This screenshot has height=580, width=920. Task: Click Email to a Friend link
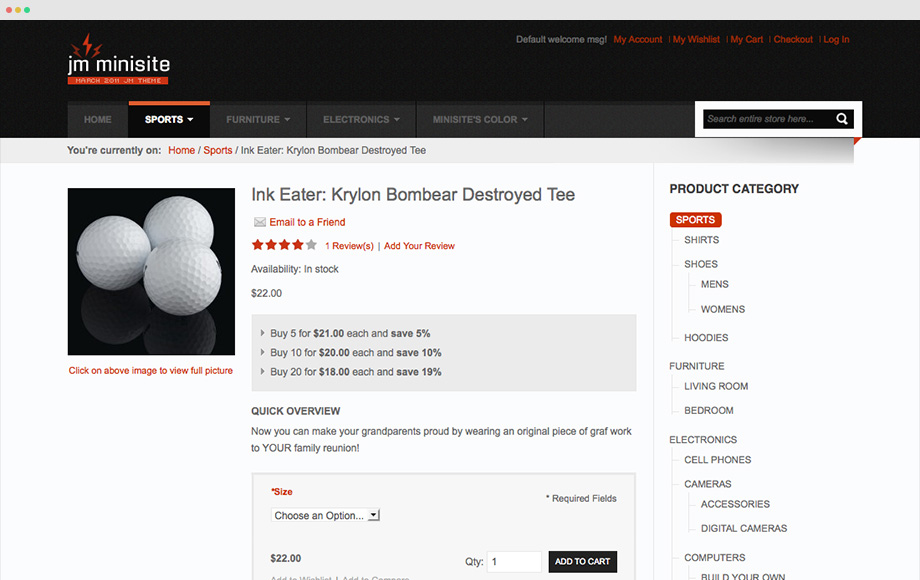(307, 222)
